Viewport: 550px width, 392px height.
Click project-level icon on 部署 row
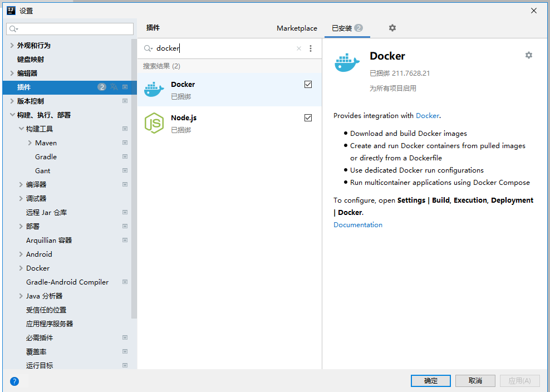[x=125, y=227]
